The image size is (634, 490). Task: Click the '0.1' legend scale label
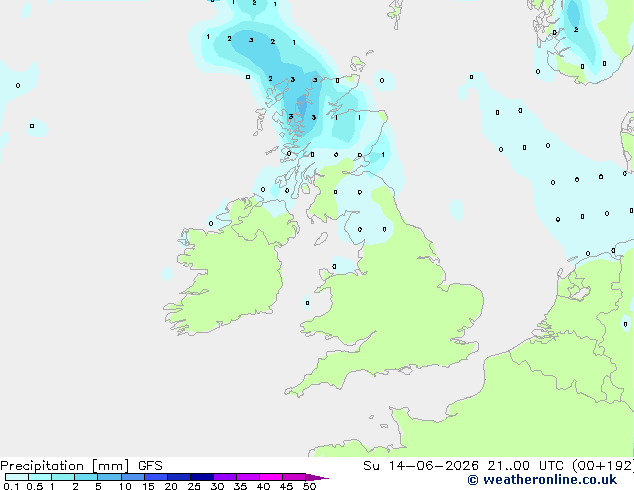click(x=11, y=486)
